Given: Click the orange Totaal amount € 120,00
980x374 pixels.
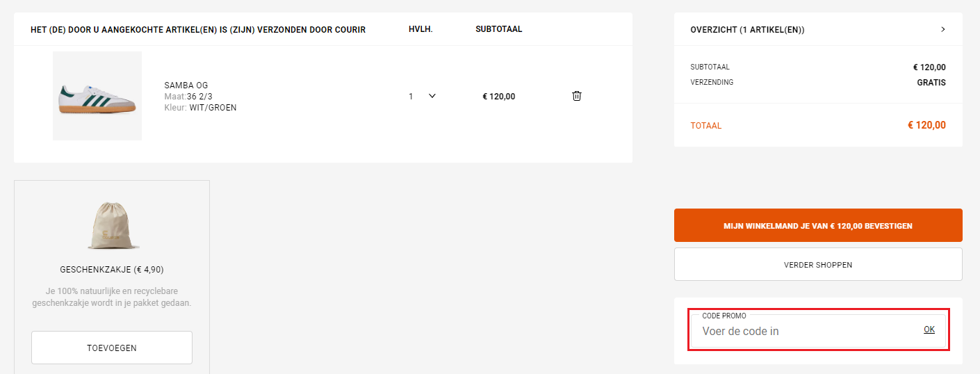Looking at the screenshot, I should [926, 125].
